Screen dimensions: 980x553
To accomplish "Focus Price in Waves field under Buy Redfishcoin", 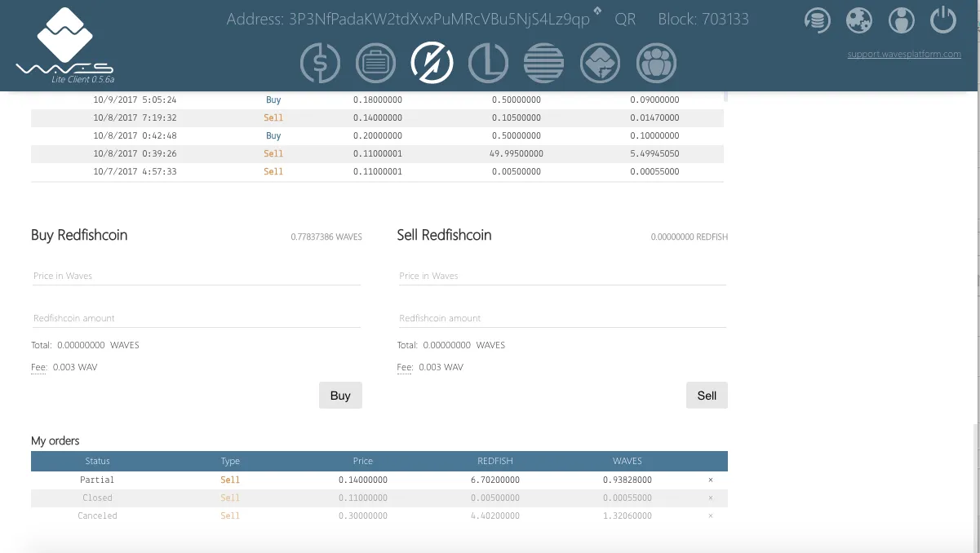I will coord(196,276).
